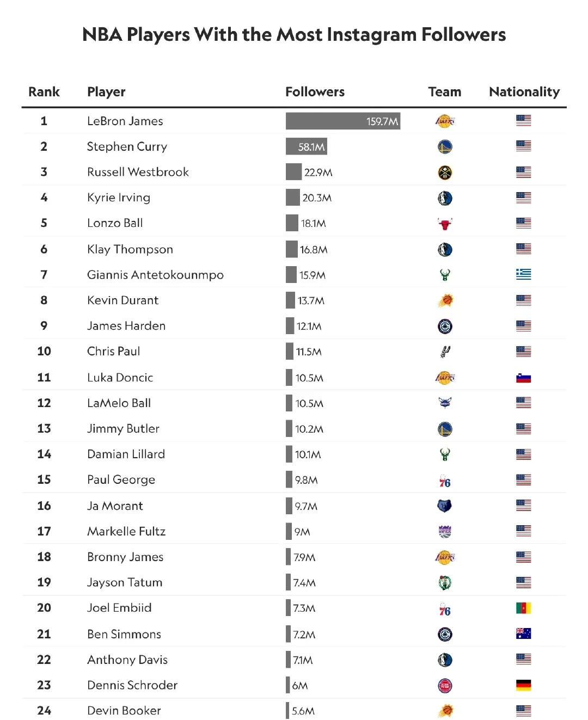This screenshot has height=720, width=588.
Task: Click the Slovenian flag in Luka Doncic's row
Action: click(x=523, y=377)
